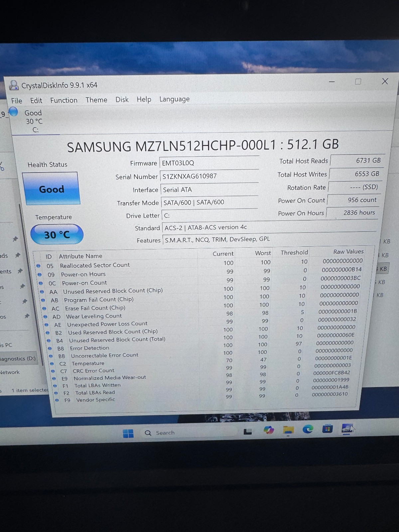This screenshot has height=532, width=399.
Task: Open the Help menu
Action: click(144, 99)
